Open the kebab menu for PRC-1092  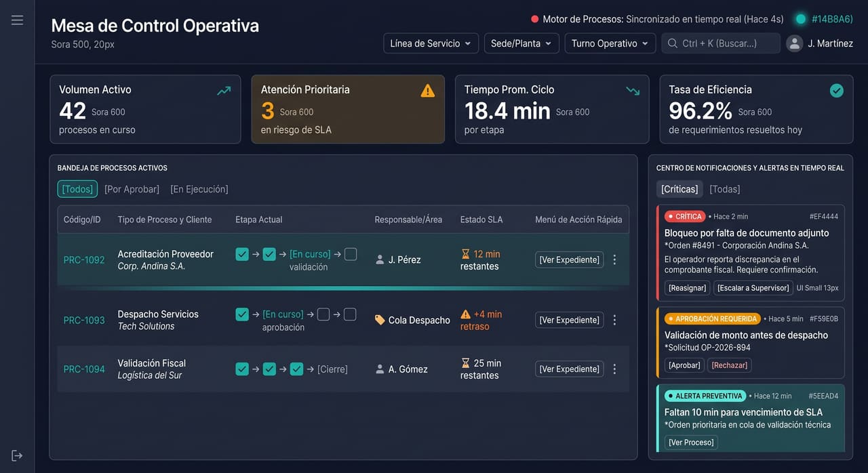tap(614, 260)
